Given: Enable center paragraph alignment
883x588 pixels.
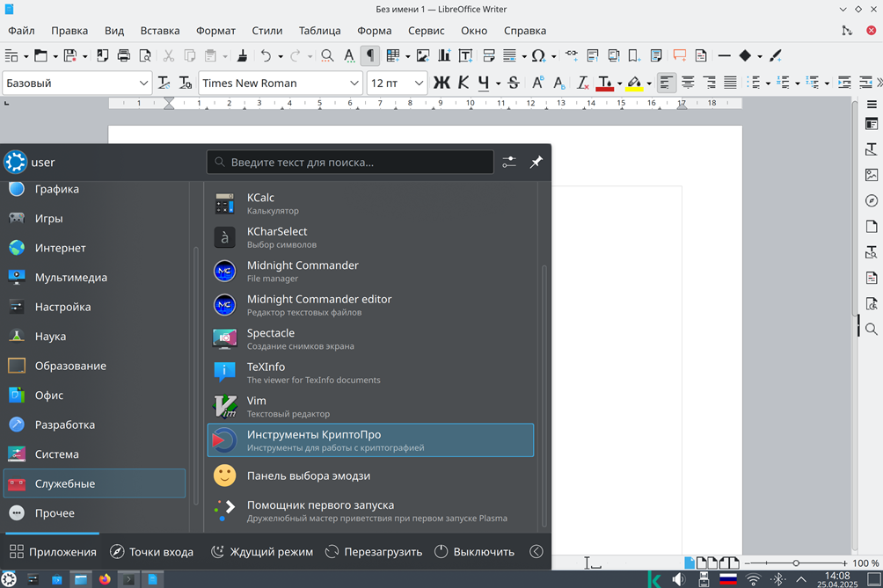Looking at the screenshot, I should (688, 83).
